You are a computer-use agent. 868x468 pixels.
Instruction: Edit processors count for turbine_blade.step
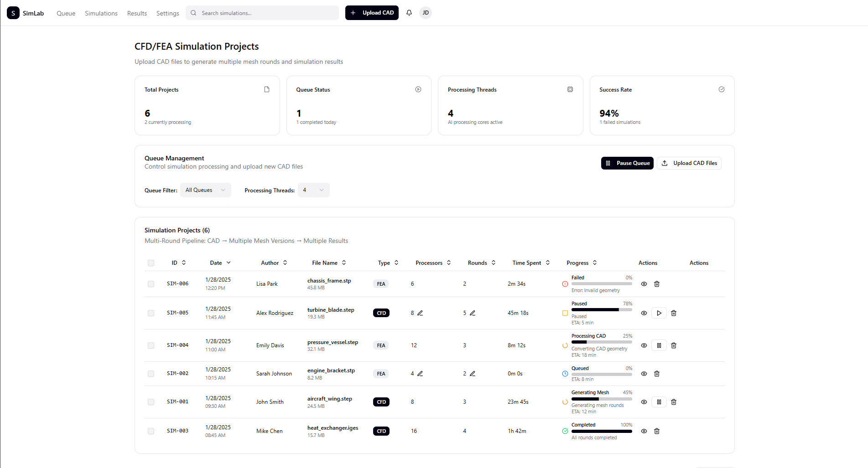(420, 313)
